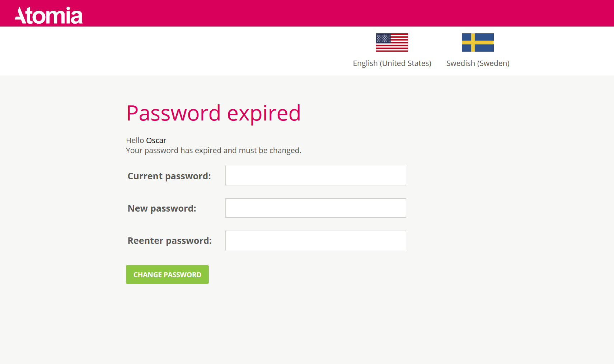The image size is (614, 364).
Task: Click the American flag to switch language
Action: click(392, 42)
